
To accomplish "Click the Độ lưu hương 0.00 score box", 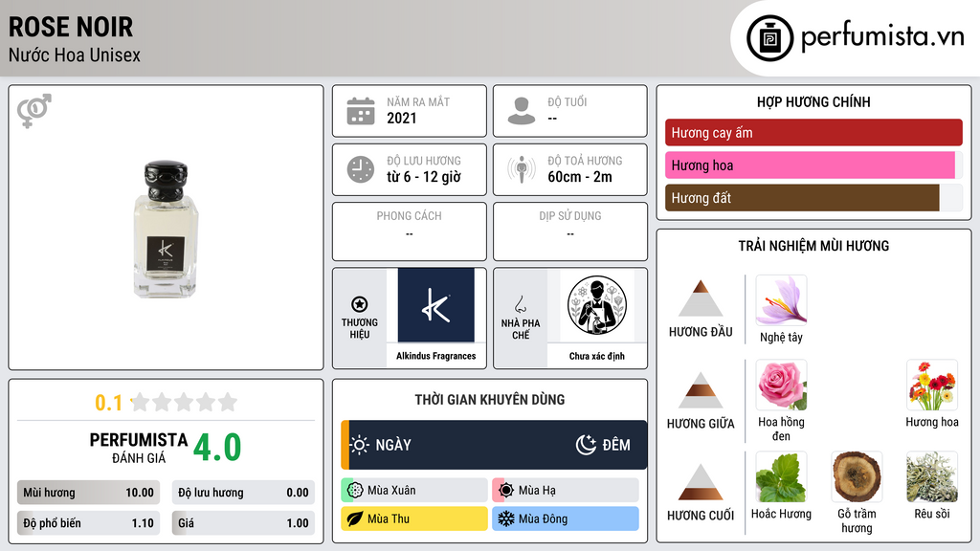I will click(x=243, y=493).
